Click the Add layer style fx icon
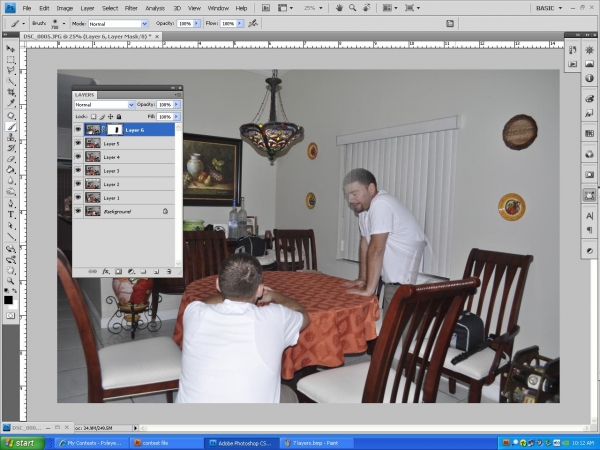The width and height of the screenshot is (600, 450). pyautogui.click(x=106, y=272)
